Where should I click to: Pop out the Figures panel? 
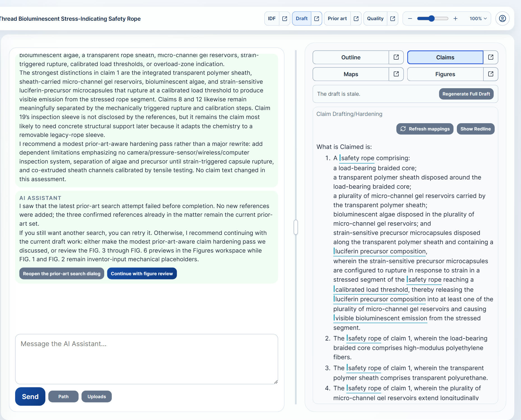click(x=491, y=74)
